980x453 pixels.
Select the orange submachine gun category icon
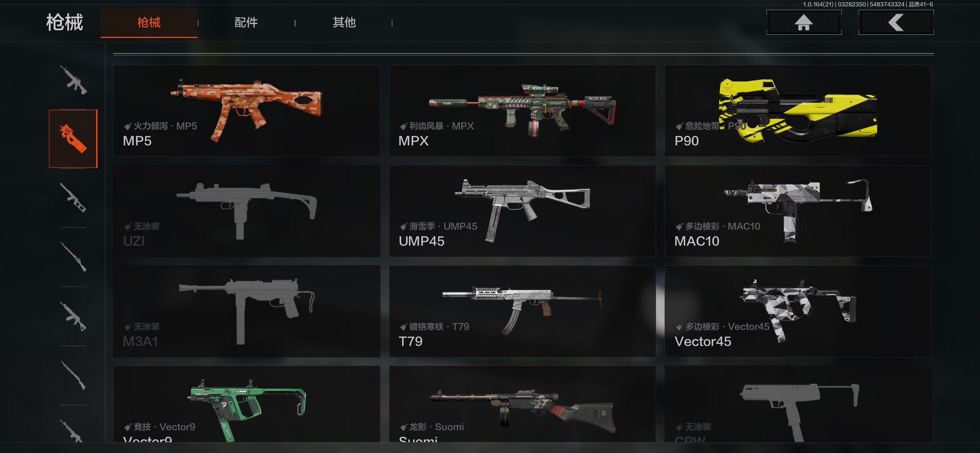coord(73,139)
